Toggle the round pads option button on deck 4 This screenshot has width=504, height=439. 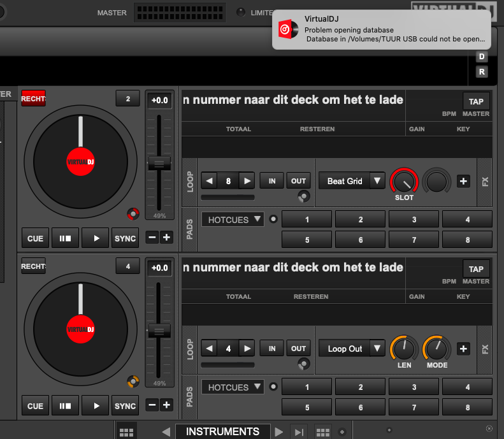tap(273, 387)
